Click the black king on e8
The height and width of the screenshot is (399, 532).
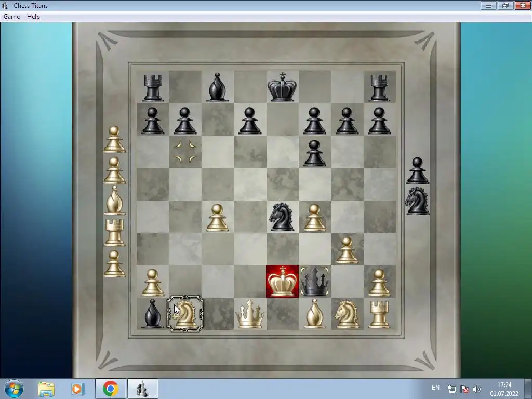click(x=282, y=87)
